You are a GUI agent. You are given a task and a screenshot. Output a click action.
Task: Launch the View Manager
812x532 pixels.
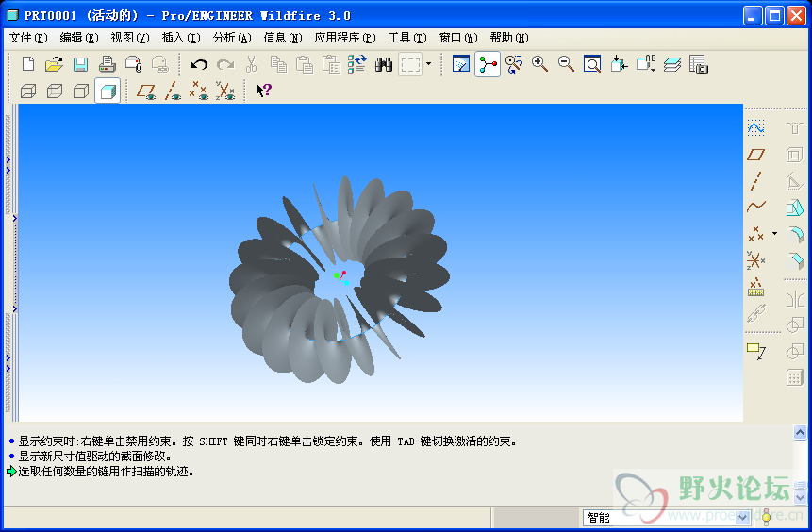699,64
